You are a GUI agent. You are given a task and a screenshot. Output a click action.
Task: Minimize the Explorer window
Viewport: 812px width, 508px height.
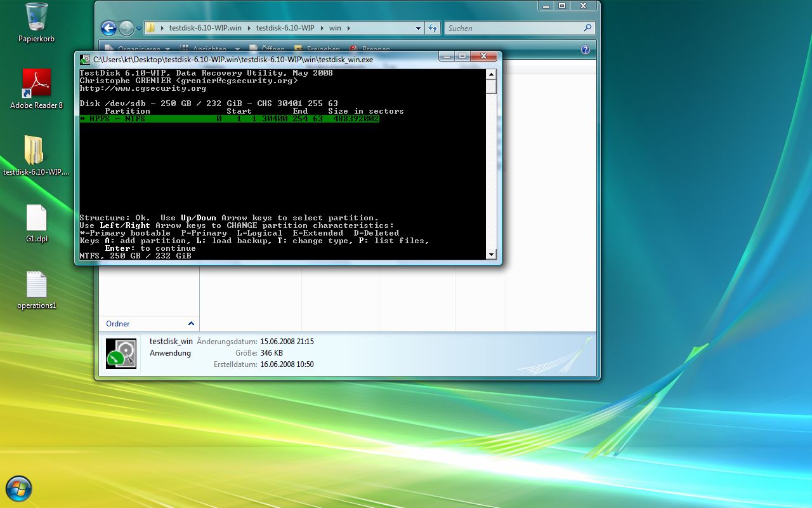546,6
